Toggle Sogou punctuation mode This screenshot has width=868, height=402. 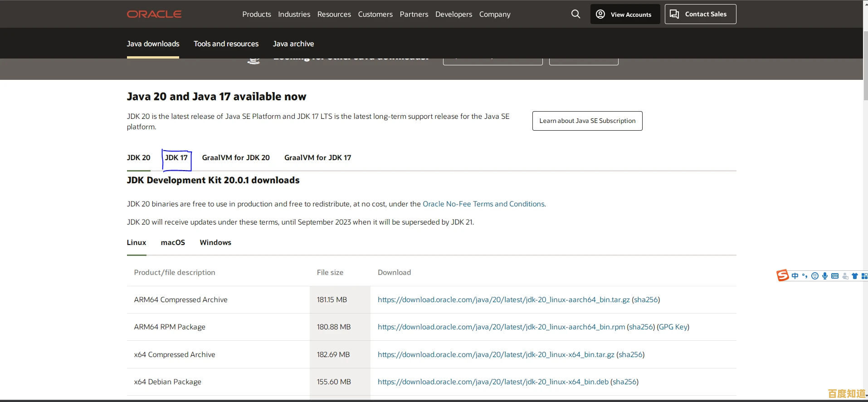805,276
